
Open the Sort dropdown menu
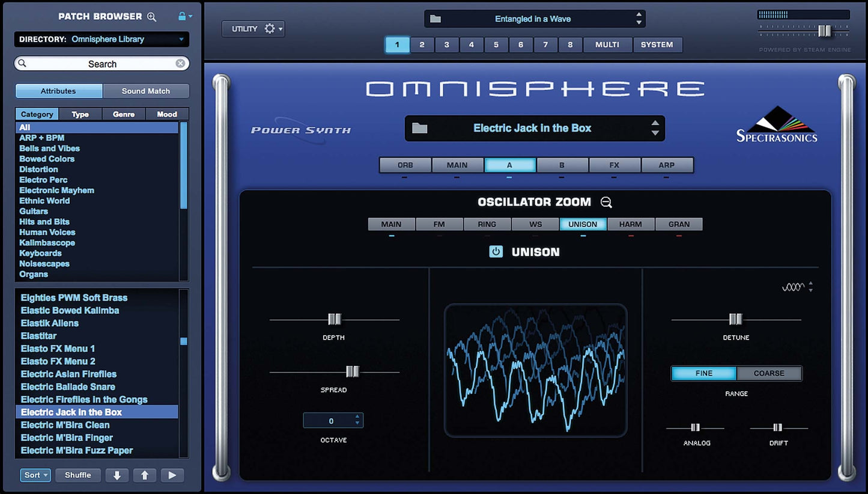click(35, 475)
